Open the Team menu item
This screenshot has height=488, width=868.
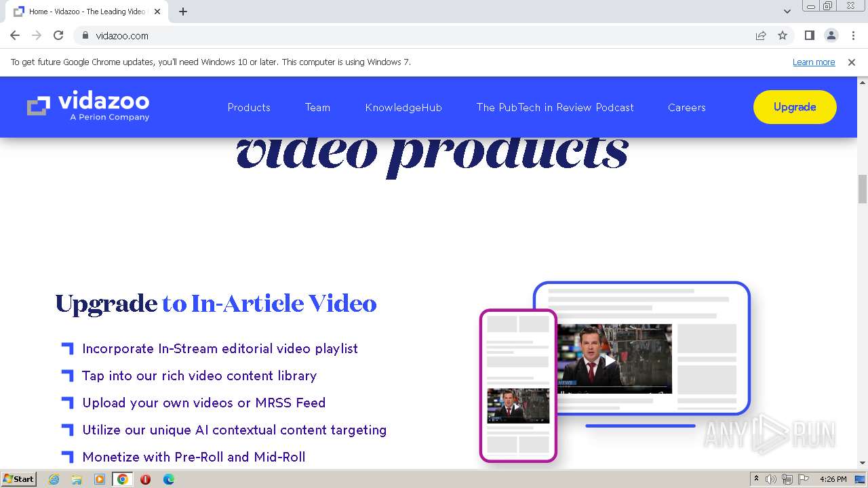coord(317,107)
